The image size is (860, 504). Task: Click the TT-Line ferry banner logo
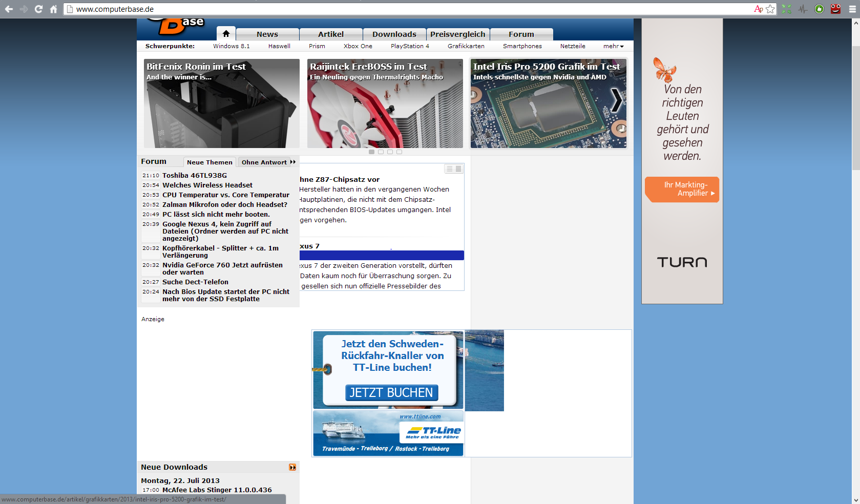[x=433, y=432]
